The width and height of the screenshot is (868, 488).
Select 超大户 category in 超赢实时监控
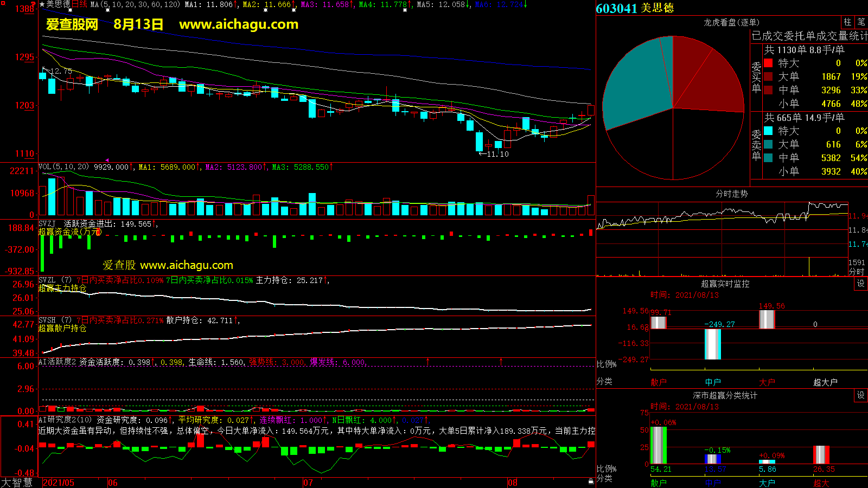(825, 382)
